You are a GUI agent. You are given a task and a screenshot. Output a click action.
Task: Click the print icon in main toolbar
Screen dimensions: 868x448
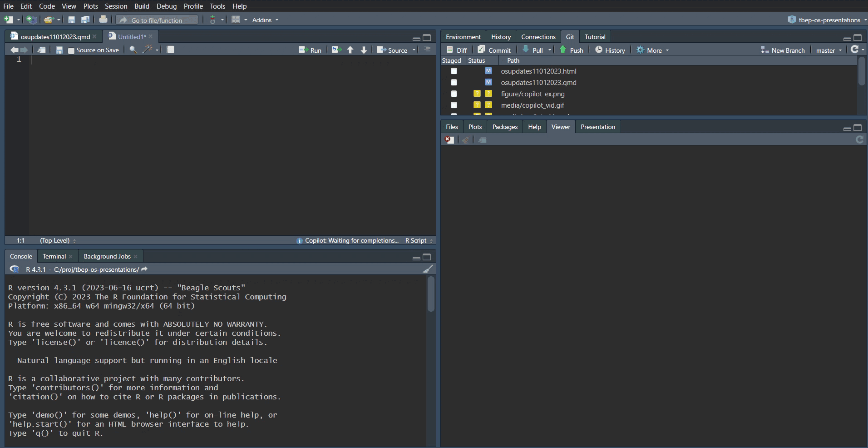click(103, 20)
